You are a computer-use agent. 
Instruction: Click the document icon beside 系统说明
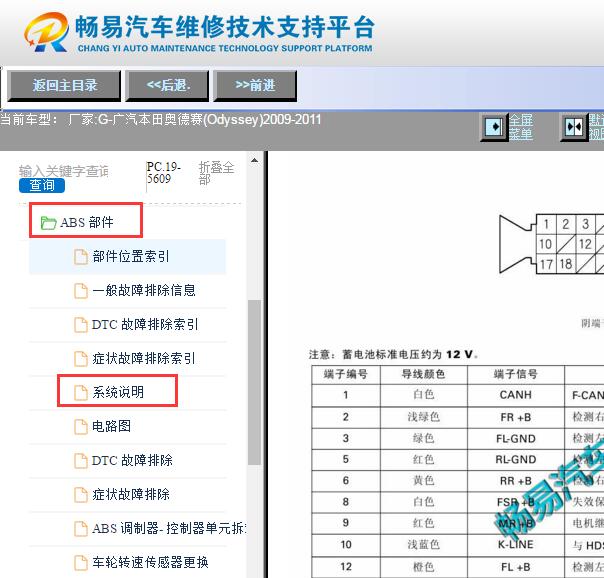(81, 392)
